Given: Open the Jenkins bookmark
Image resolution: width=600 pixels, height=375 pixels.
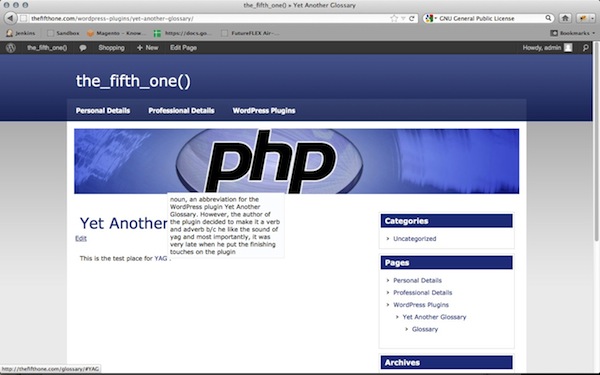Looking at the screenshot, I should pyautogui.click(x=21, y=33).
